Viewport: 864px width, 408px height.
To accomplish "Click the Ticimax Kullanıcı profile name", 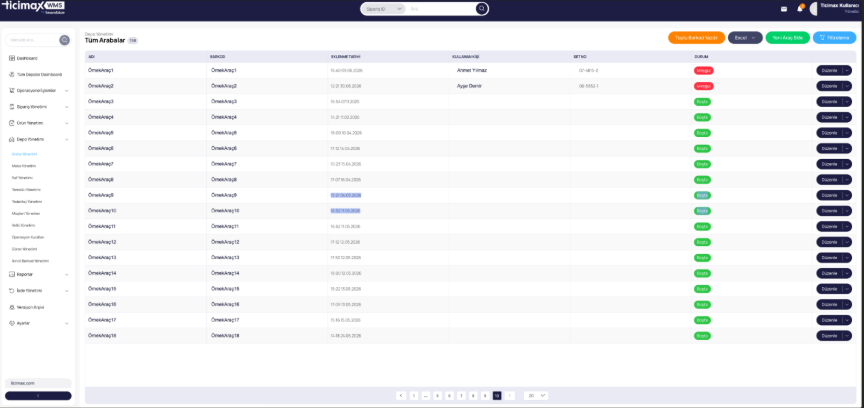I will 840,6.
